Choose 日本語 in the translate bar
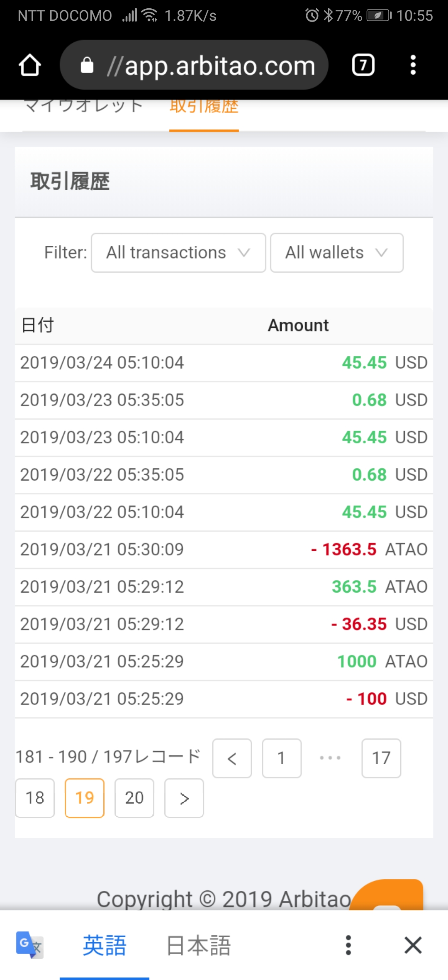448x980 pixels. (199, 945)
